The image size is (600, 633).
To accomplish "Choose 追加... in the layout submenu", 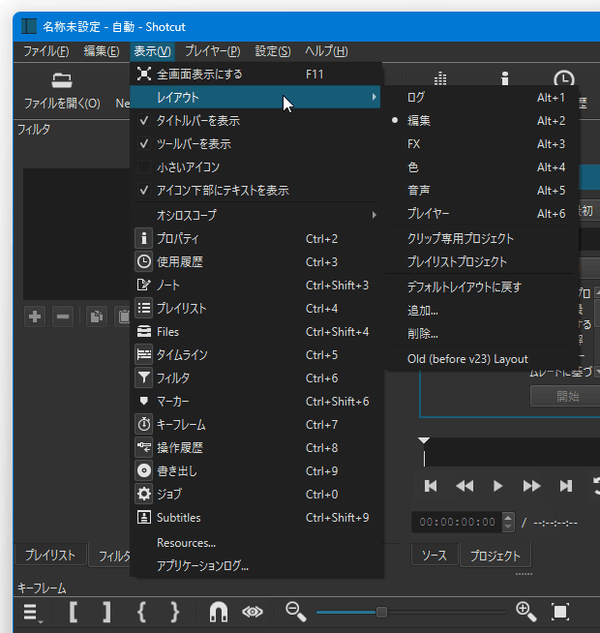I will pos(482,310).
